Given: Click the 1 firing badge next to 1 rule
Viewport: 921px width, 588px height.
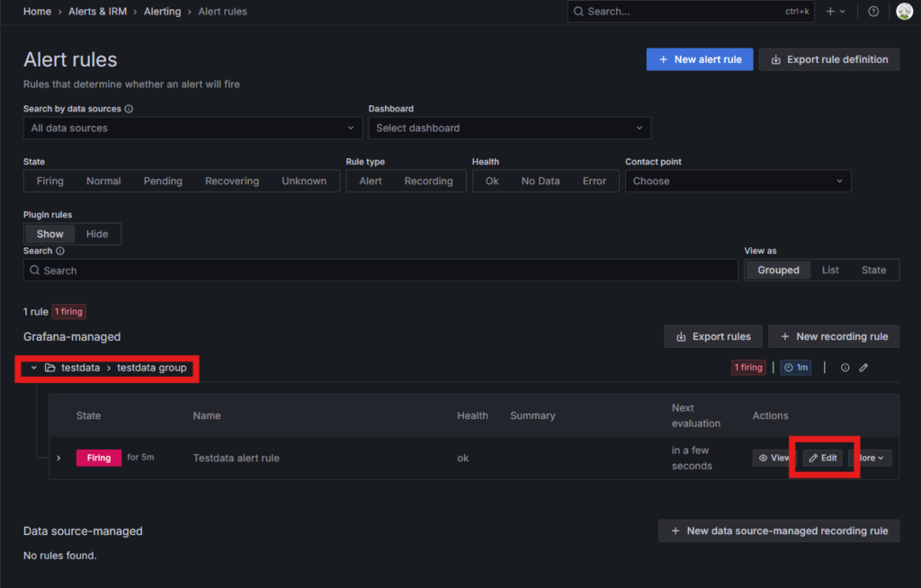Looking at the screenshot, I should (68, 311).
